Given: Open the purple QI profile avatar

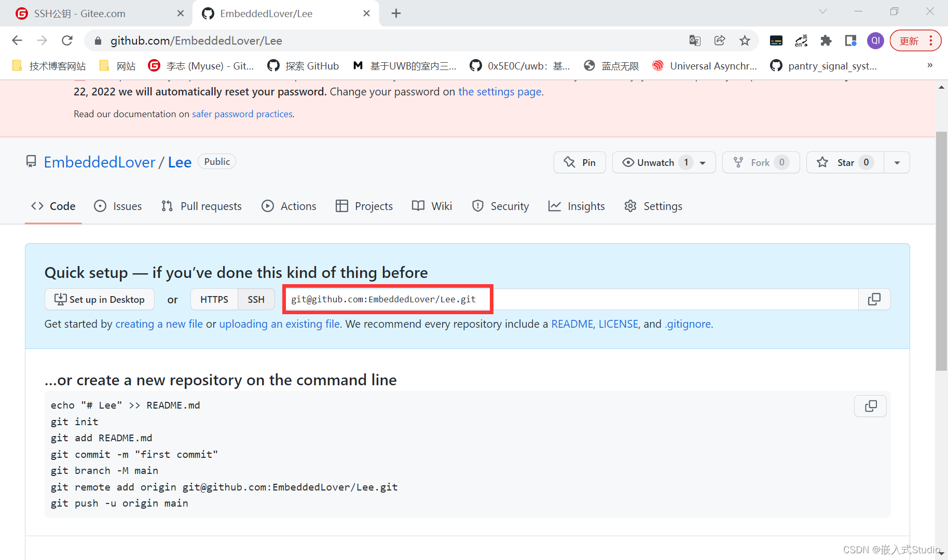Looking at the screenshot, I should (875, 40).
